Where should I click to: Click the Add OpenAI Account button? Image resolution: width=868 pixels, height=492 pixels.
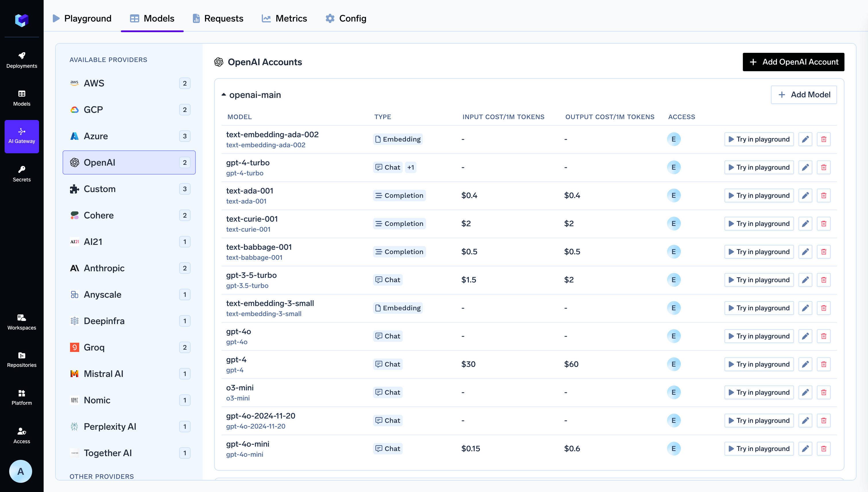(x=793, y=62)
